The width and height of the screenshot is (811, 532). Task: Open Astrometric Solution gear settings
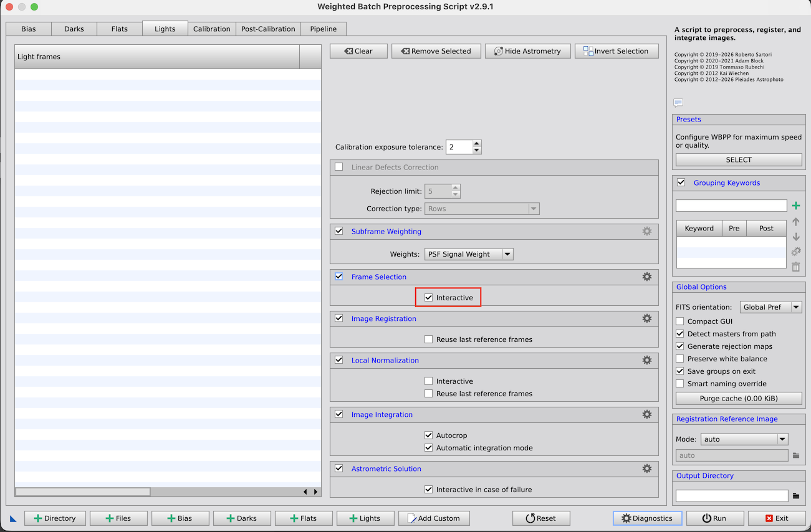point(646,468)
